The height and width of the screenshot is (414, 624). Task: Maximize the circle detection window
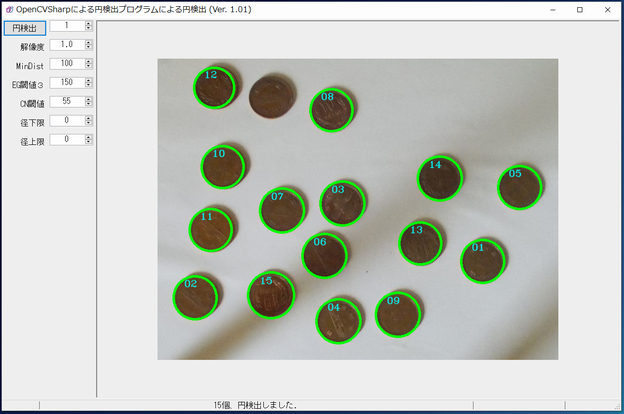[x=580, y=10]
